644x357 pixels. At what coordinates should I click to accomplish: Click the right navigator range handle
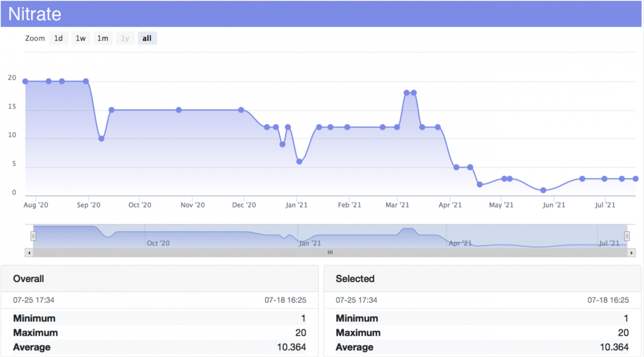coord(627,236)
